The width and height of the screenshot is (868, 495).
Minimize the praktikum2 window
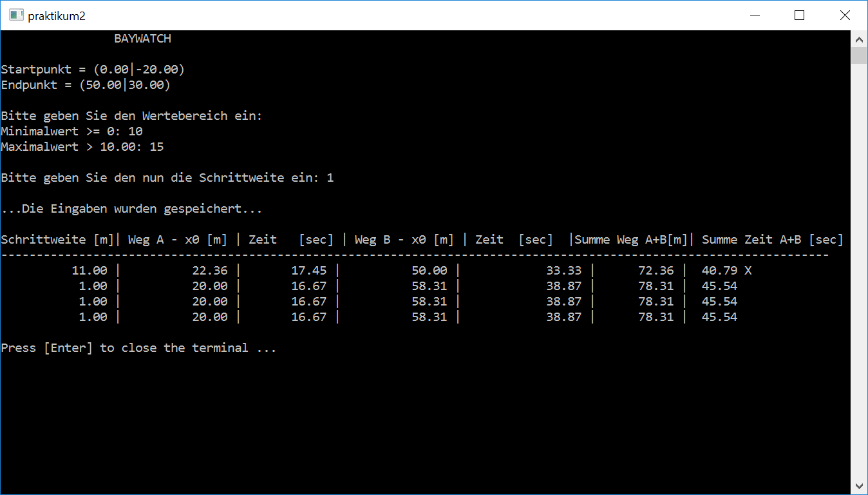754,15
